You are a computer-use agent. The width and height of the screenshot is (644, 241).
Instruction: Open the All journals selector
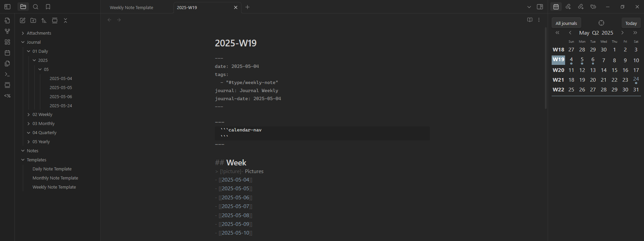[x=566, y=23]
